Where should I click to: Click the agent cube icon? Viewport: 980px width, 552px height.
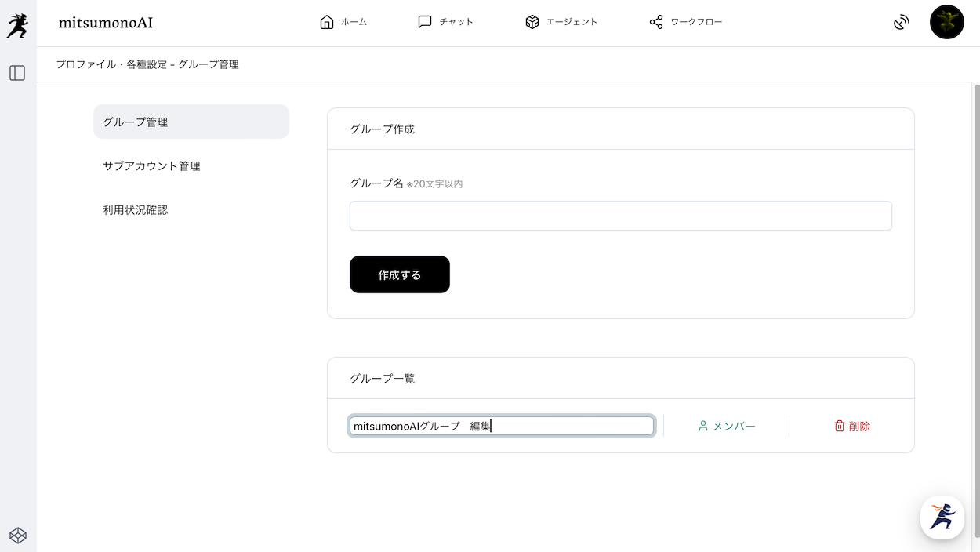[x=532, y=22]
